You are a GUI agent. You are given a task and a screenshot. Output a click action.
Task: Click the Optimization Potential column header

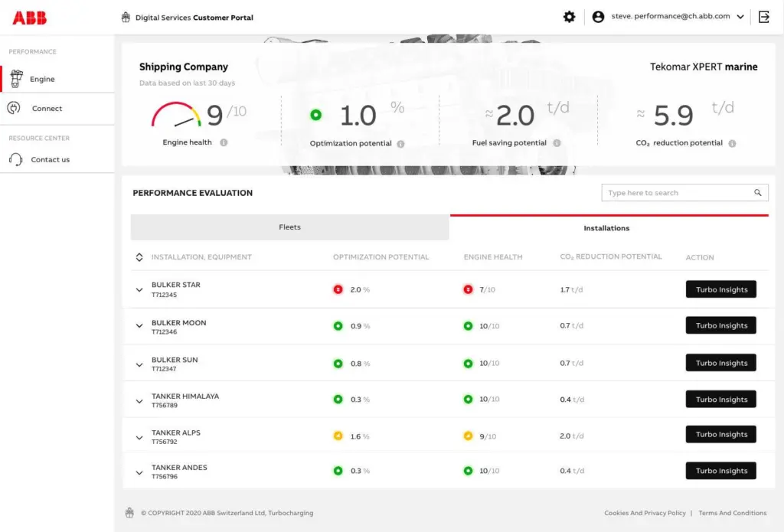click(381, 257)
